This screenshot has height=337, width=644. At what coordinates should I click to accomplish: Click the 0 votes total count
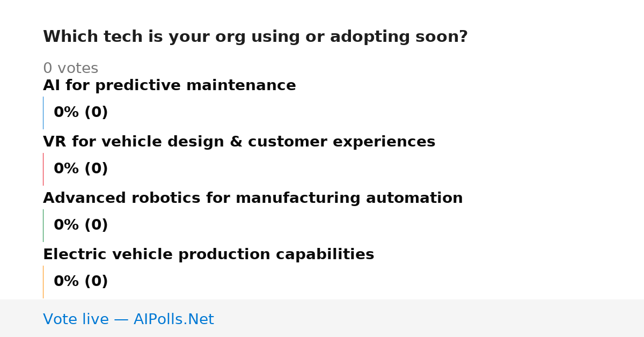point(70,69)
